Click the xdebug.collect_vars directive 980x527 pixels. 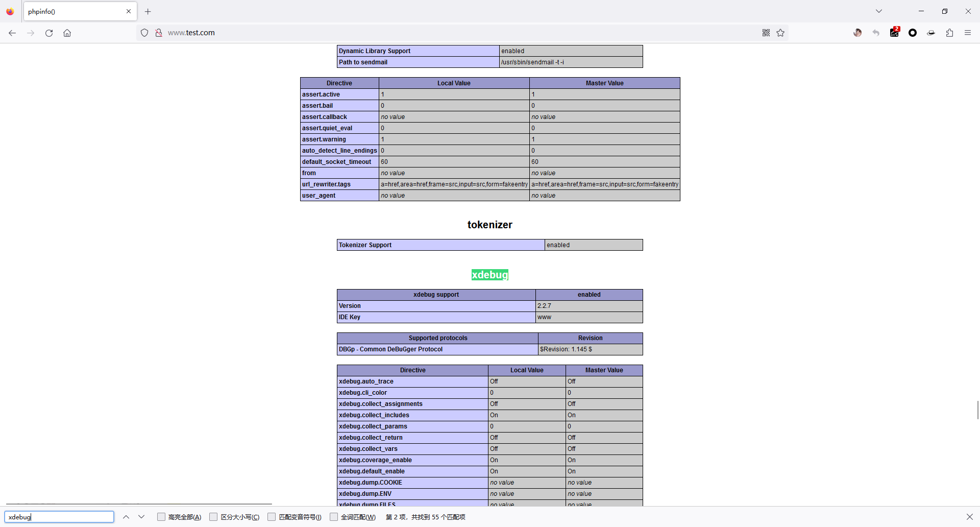coord(368,449)
